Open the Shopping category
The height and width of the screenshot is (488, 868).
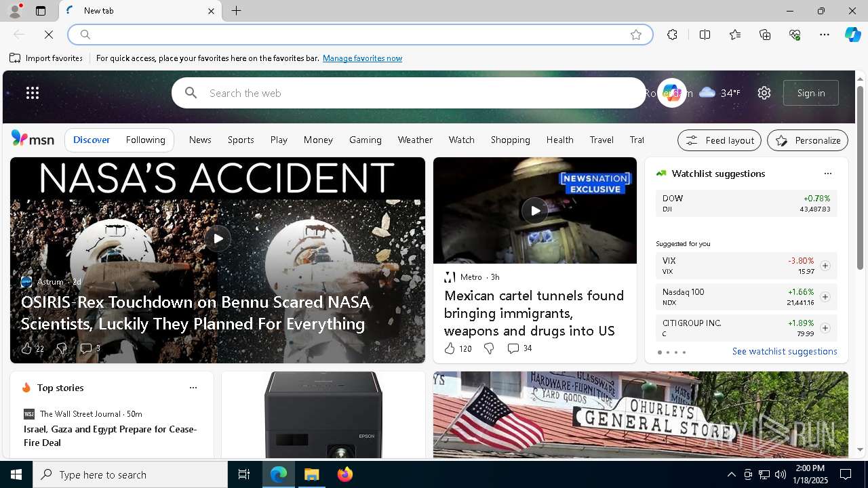(x=511, y=140)
